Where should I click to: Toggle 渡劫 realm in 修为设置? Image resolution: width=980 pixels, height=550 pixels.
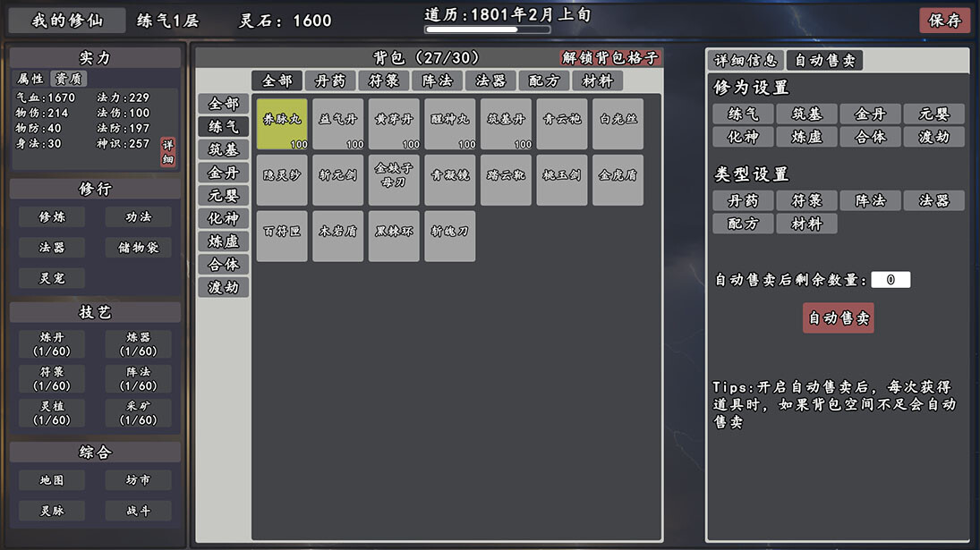tap(933, 137)
